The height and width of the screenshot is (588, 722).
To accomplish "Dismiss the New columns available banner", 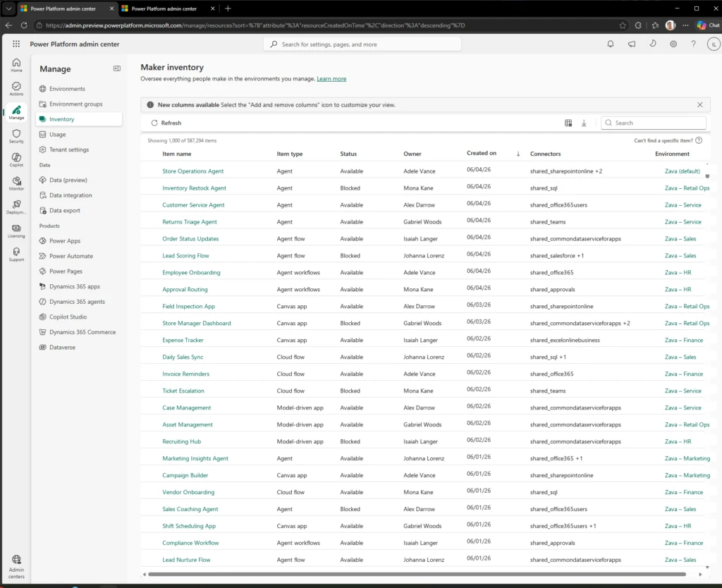I will [700, 105].
